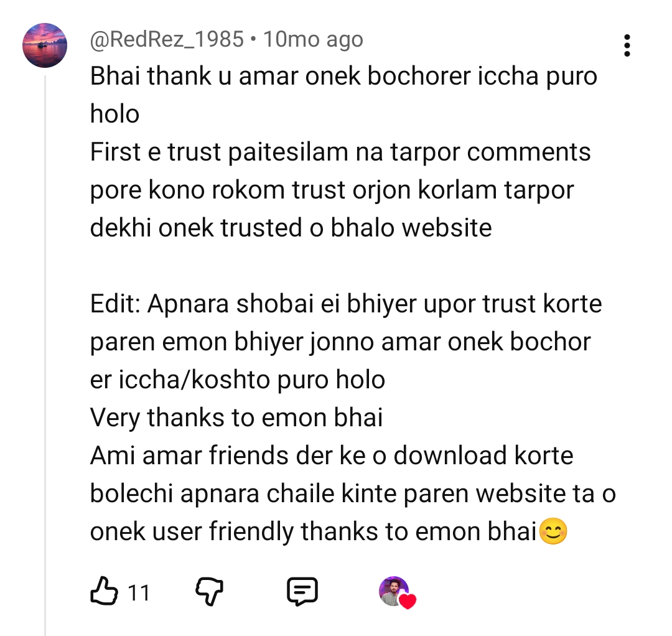Click the smiling emoji ending the comment
Image resolution: width=672 pixels, height=636 pixels.
coord(553,531)
